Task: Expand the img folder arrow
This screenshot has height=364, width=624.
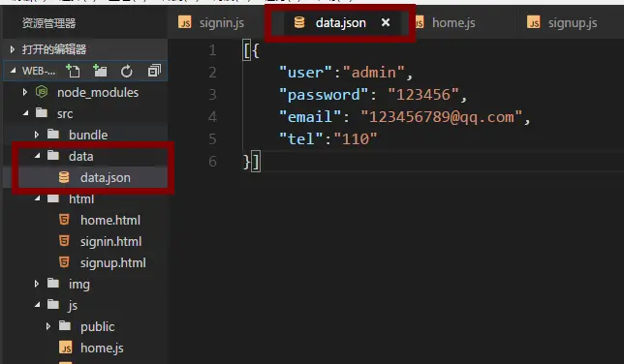Action: pyautogui.click(x=37, y=284)
